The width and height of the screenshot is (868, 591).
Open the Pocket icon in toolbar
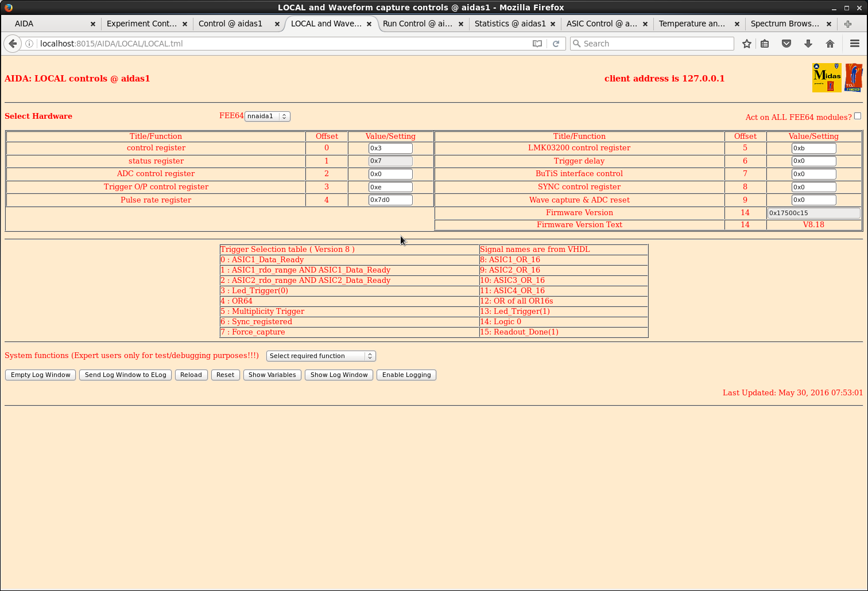click(x=786, y=44)
